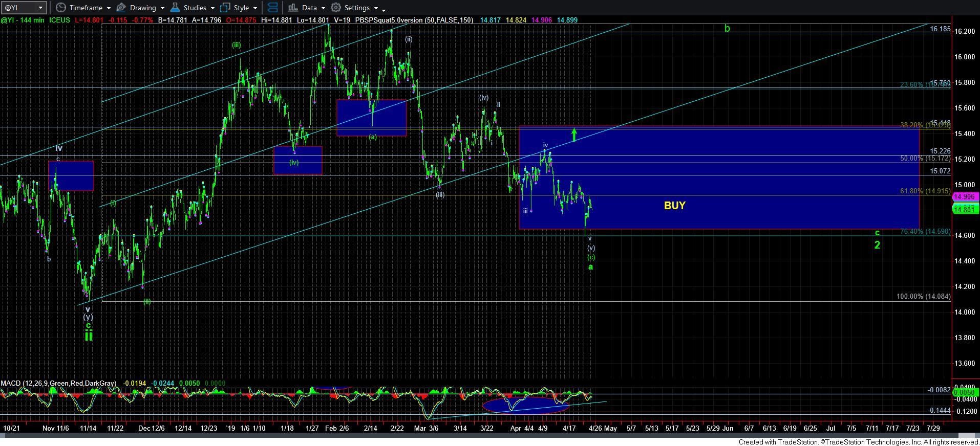
Task: Expand the arrow next to Data
Action: (323, 8)
